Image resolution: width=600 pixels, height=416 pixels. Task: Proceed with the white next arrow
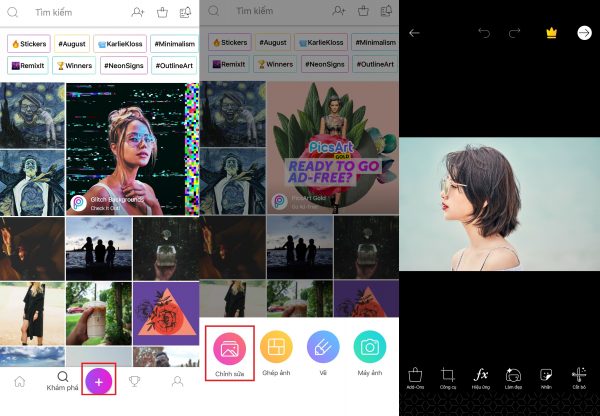584,33
